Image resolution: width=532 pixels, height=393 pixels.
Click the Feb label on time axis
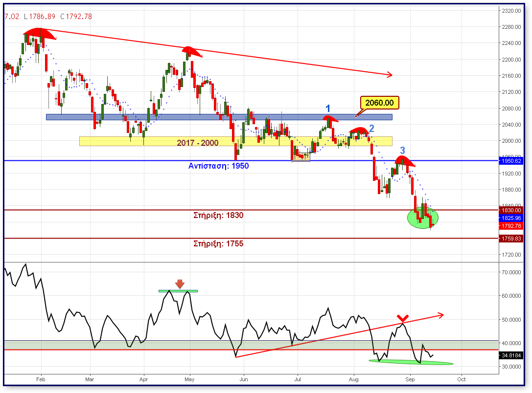(x=41, y=379)
